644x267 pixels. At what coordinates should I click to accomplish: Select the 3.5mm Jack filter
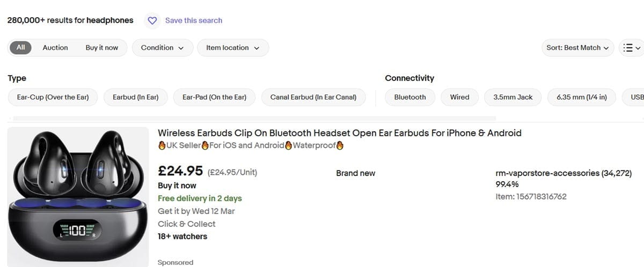513,97
